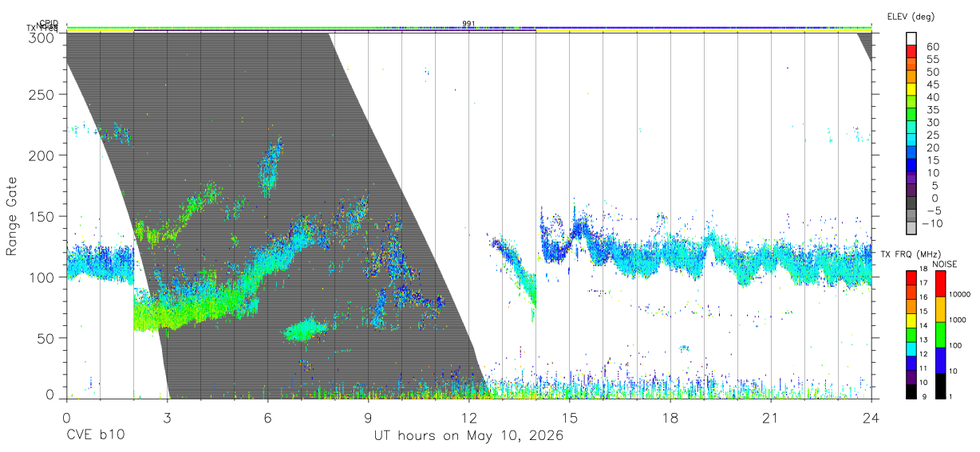Click the x-axis tick label '6'

coord(267,418)
